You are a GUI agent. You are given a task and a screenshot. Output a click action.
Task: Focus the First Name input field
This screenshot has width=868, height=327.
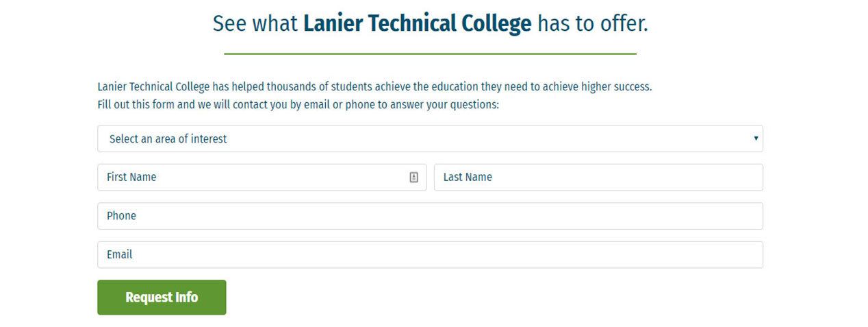tap(261, 177)
